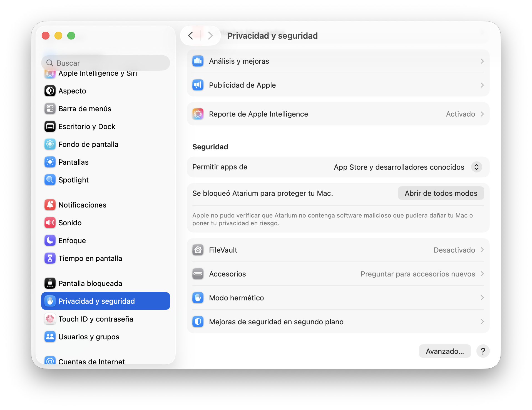Open Mejoras de seguridad en segundo plano row

[338, 322]
